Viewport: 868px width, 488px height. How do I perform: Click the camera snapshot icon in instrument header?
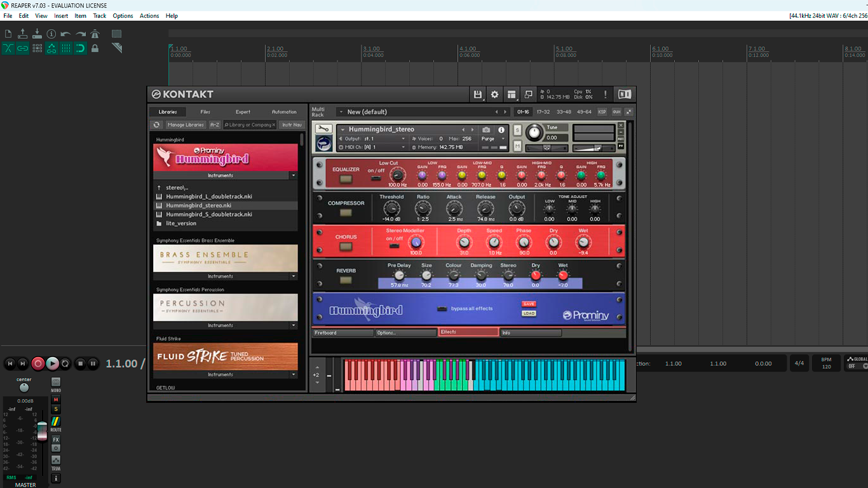[486, 130]
